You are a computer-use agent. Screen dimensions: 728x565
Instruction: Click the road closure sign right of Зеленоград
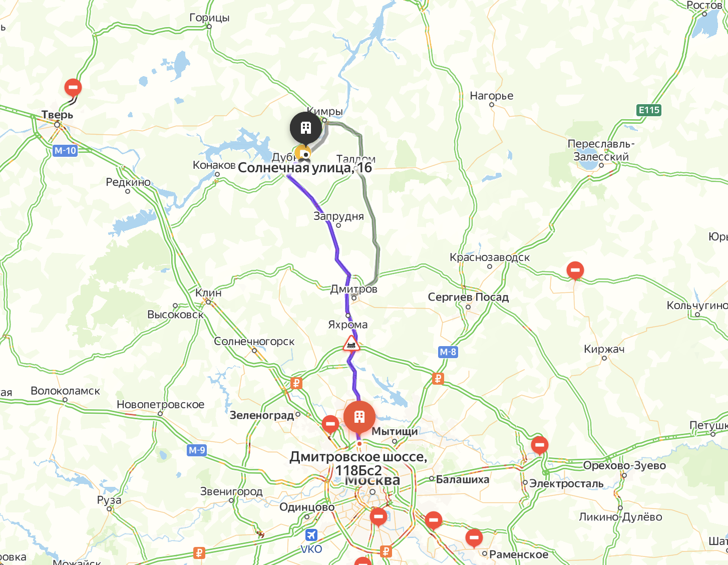point(330,424)
